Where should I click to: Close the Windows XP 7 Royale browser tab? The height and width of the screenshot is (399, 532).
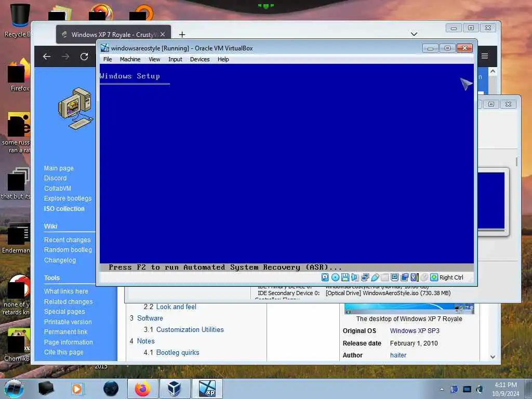163,34
